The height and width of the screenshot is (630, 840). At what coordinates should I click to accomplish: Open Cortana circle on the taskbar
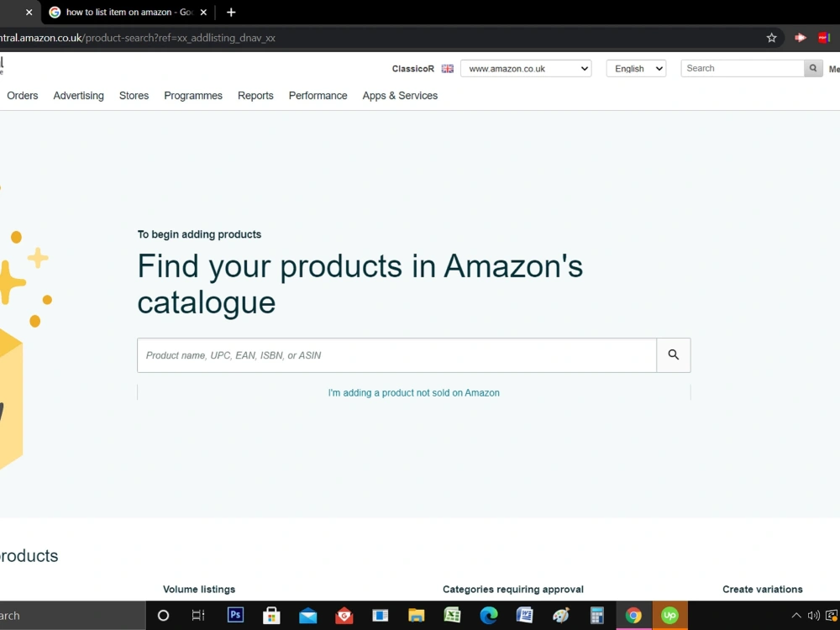(164, 616)
